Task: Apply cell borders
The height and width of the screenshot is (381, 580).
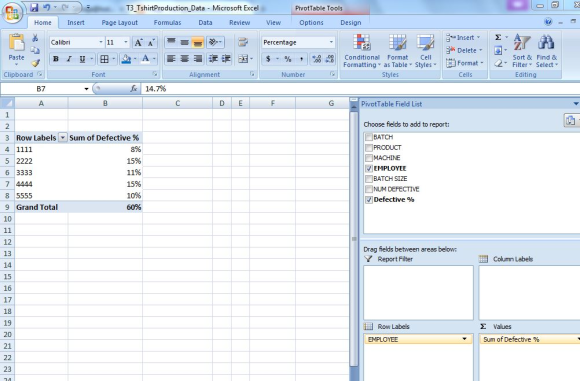Action: (x=104, y=59)
